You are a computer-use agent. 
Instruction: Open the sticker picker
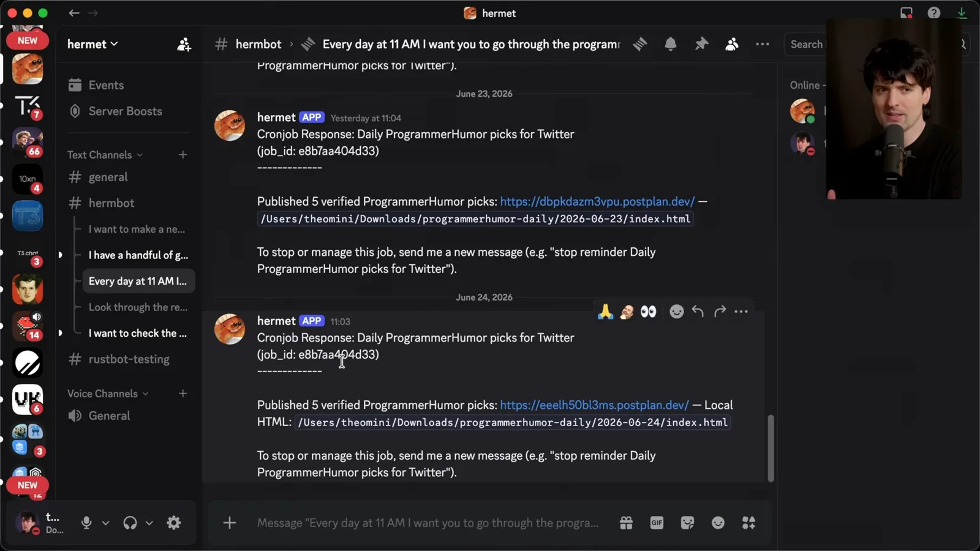point(687,523)
